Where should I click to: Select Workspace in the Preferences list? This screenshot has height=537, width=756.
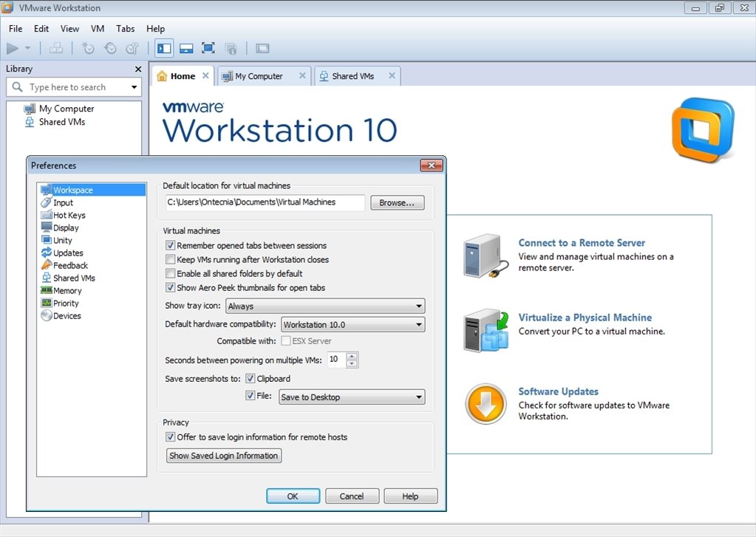click(x=92, y=190)
